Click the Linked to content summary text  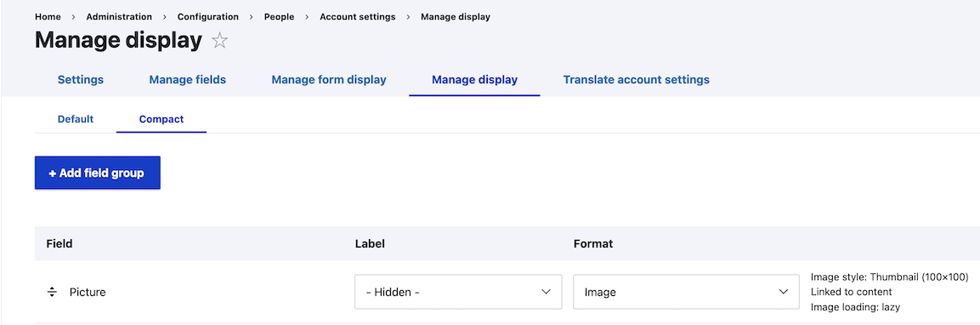coord(852,292)
